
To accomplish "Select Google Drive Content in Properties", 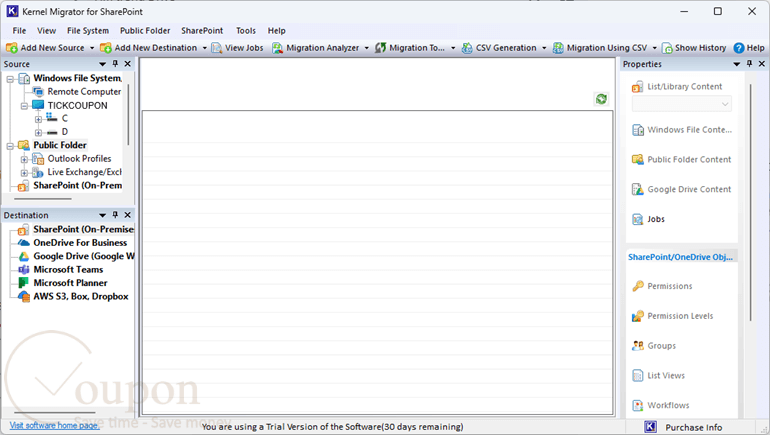I will point(682,189).
